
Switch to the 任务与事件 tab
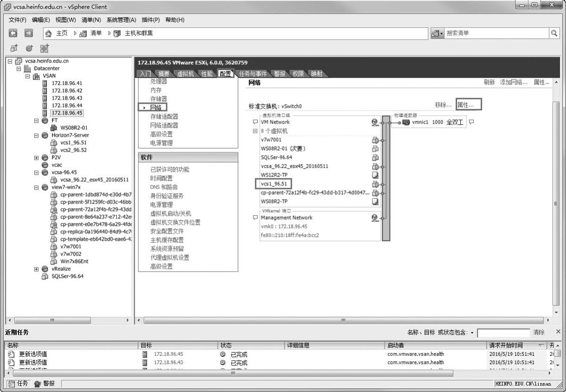253,74
